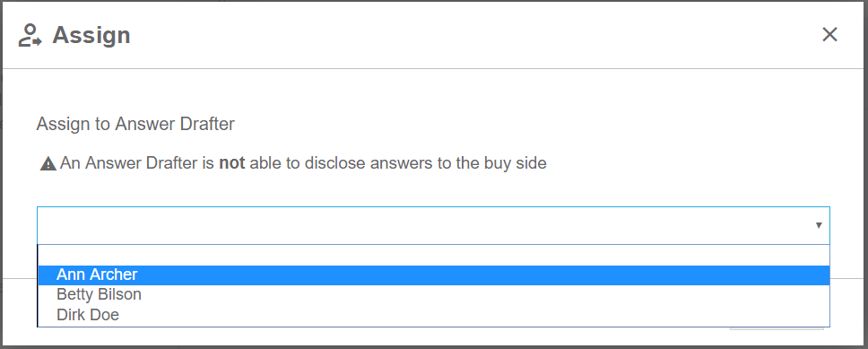Click the blank body area above the label

tap(433, 92)
